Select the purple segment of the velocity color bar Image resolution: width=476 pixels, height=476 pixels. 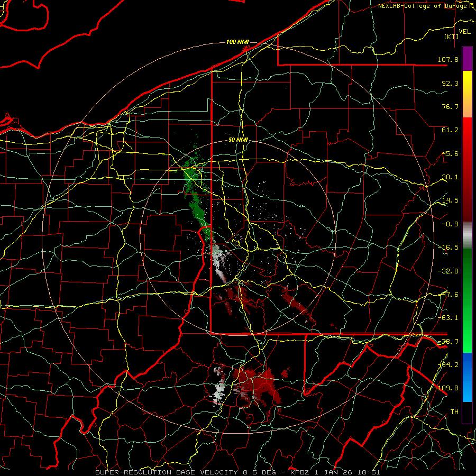[x=467, y=59]
